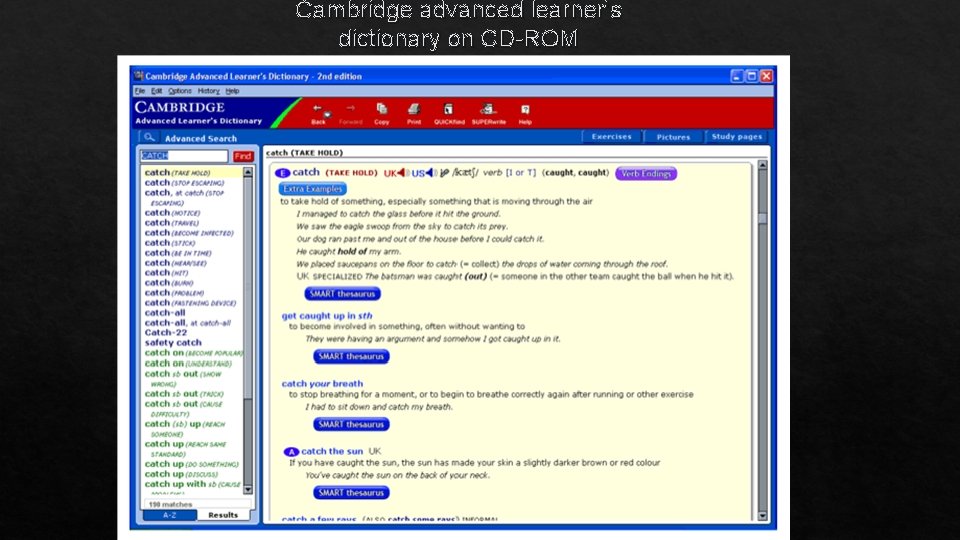
Task: Switch to the Exercises tab
Action: coord(611,137)
